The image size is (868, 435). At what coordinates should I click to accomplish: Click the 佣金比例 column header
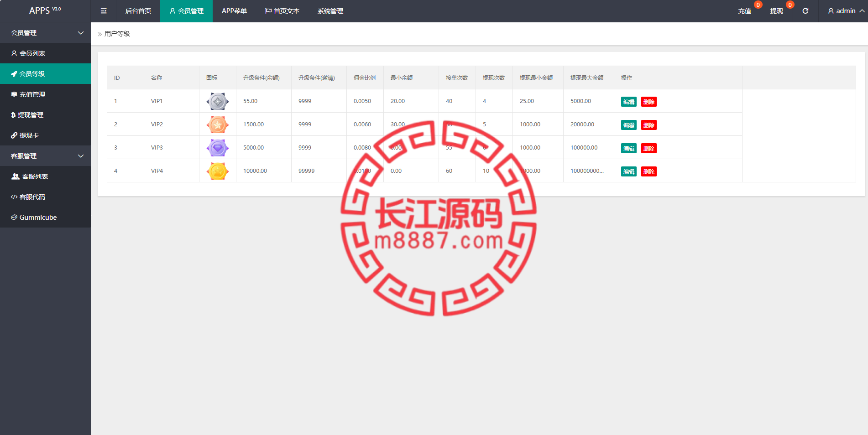[365, 78]
